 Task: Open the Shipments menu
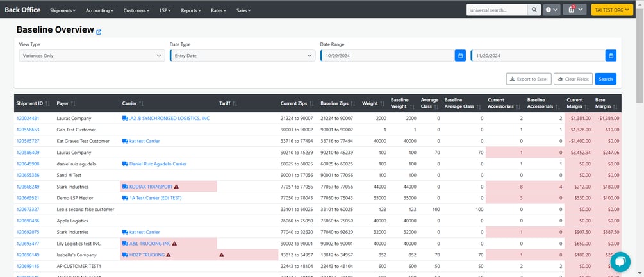click(x=62, y=10)
